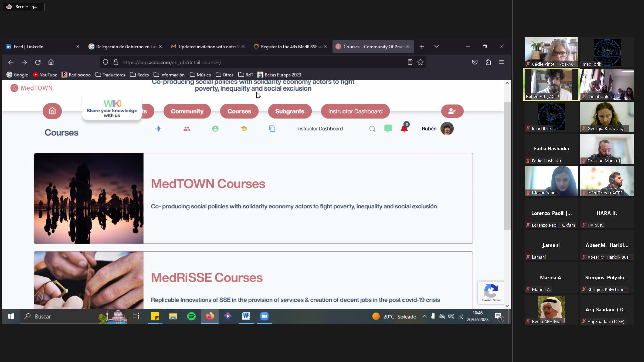
Task: Click the MedTOWN Courses silhouette thumbnail
Action: [89, 198]
